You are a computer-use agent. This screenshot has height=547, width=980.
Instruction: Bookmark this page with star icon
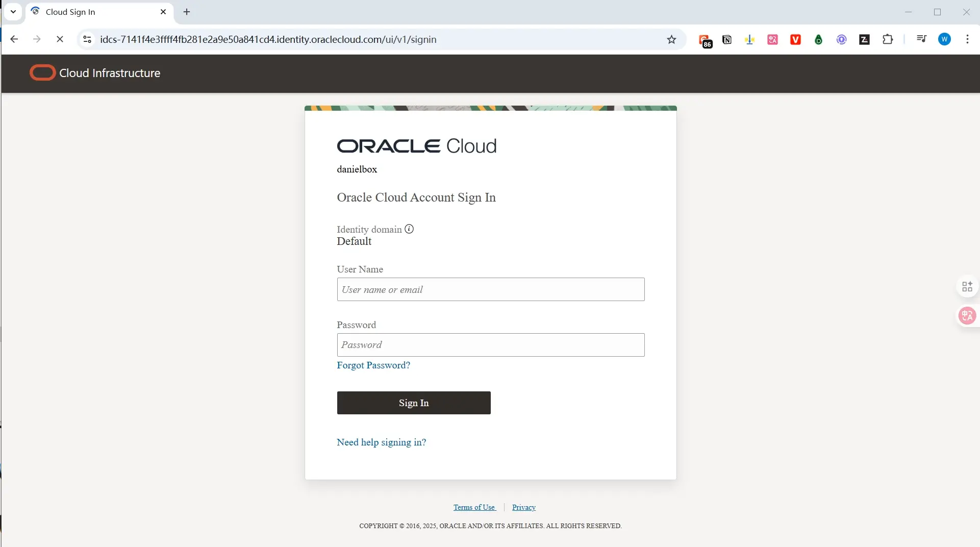[x=671, y=39]
